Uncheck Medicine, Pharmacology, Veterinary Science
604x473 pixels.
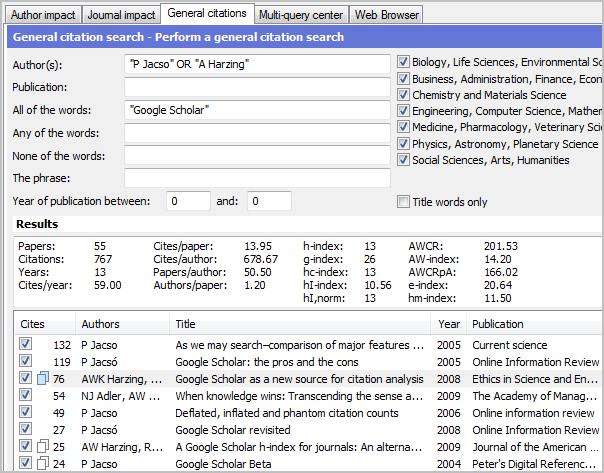(x=403, y=127)
